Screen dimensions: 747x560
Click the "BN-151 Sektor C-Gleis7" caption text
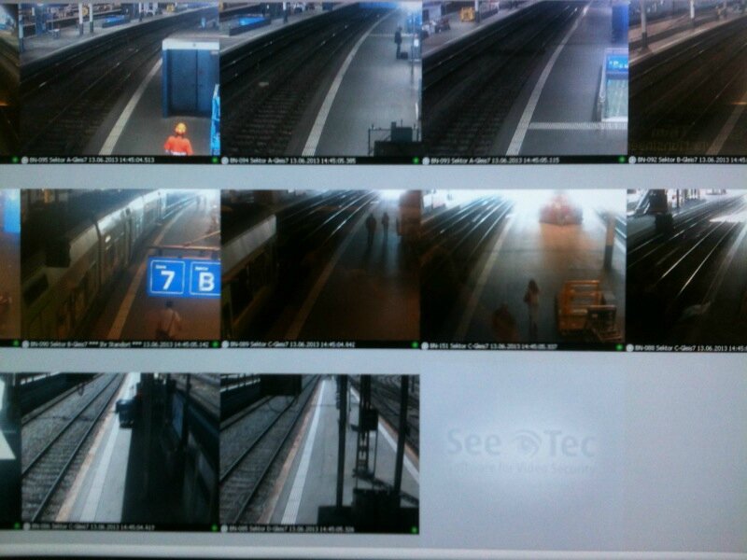(x=459, y=346)
